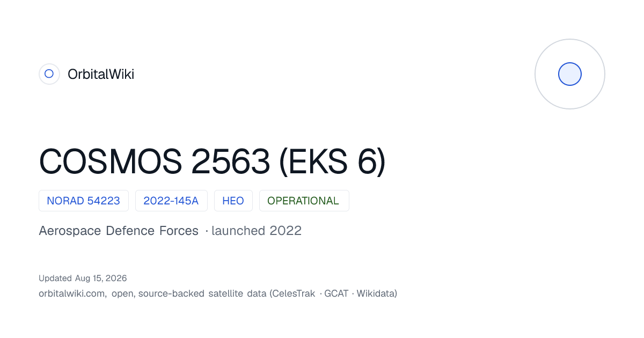
Task: Click the OrbitalWiki circular logo icon
Action: (49, 74)
